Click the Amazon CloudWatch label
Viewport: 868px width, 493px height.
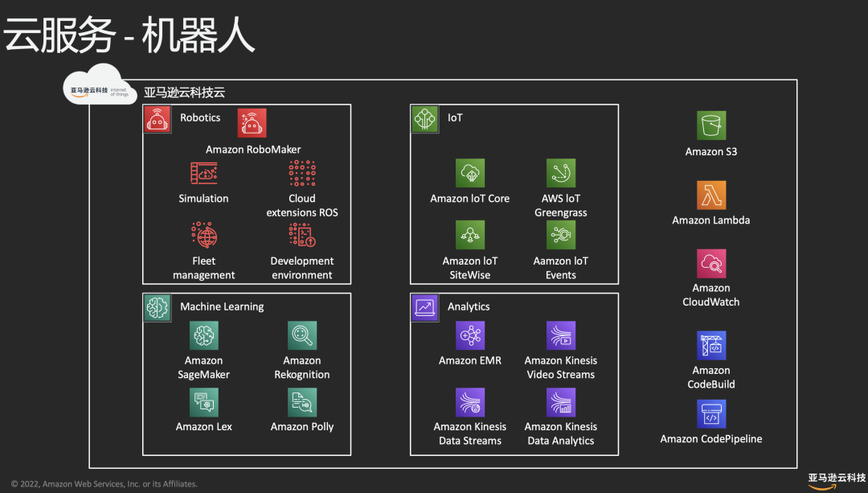tap(711, 294)
